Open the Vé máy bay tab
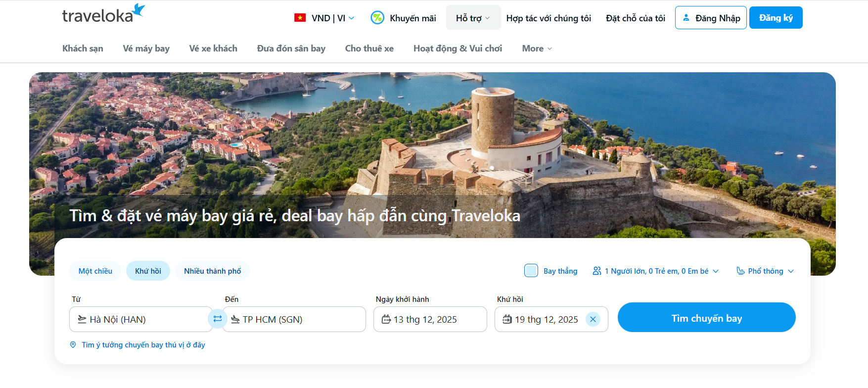Screen dimensions: 868x388 pyautogui.click(x=146, y=48)
